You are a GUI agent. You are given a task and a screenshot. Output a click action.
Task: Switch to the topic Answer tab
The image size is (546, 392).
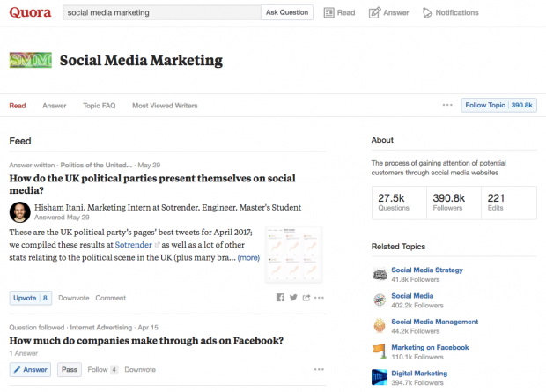[x=55, y=106]
